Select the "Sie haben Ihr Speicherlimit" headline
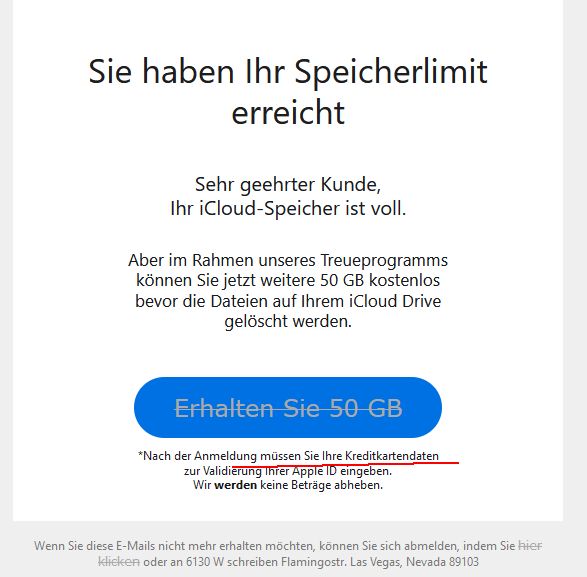Screen dimensions: 587x577 tap(288, 73)
